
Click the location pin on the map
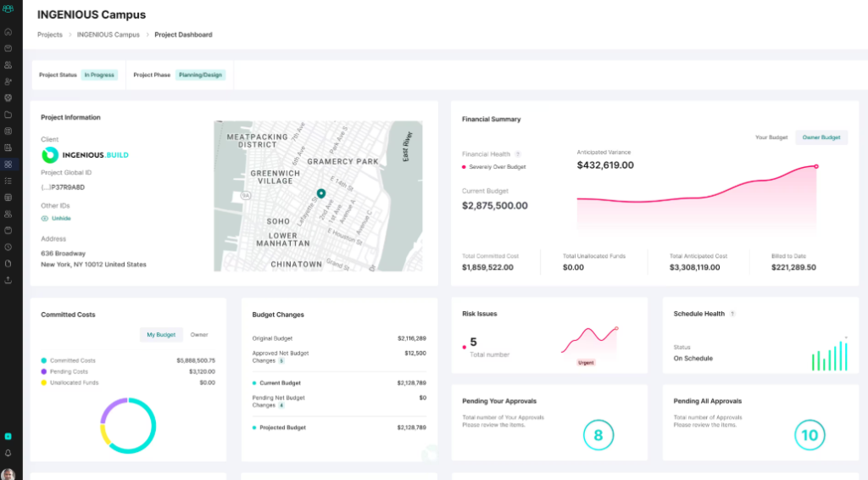click(321, 194)
